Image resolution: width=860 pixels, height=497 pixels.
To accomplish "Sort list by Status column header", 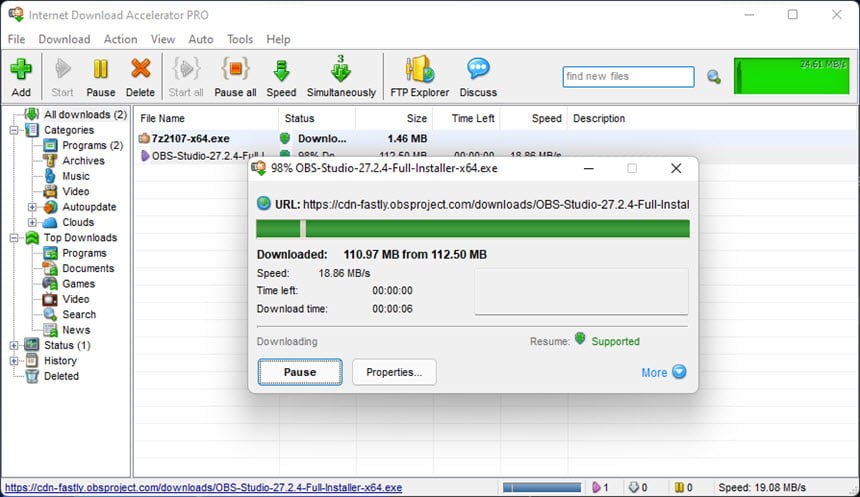I will click(x=317, y=118).
